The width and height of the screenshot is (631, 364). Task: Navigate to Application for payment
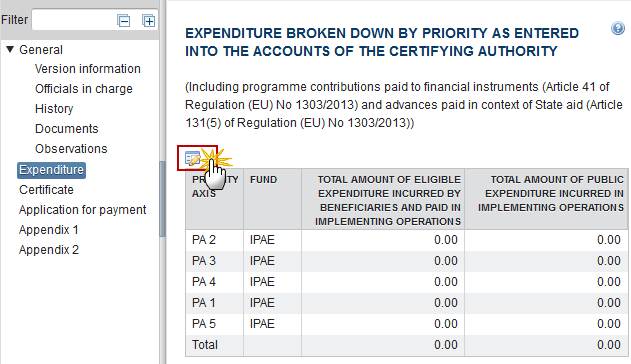coord(82,210)
